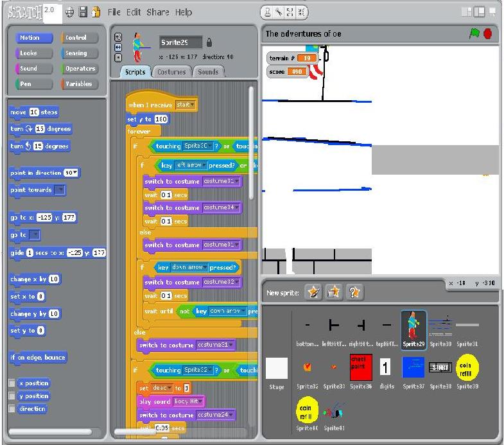Select the duplicate stamp tool
Viewport: 504px width, 445px height.
coord(268,13)
